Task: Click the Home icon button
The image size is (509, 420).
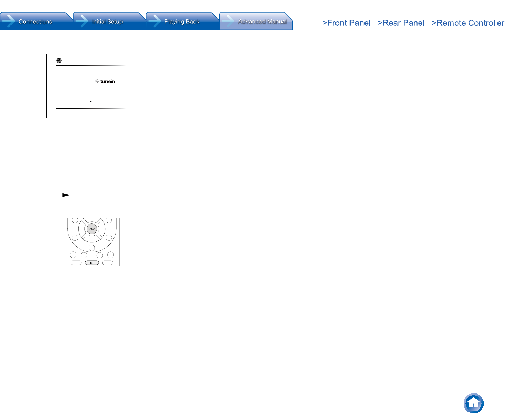Action: [x=473, y=403]
